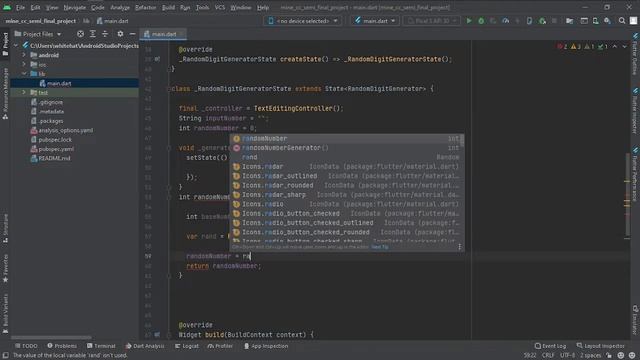Open the Logcat tool window

(187, 346)
